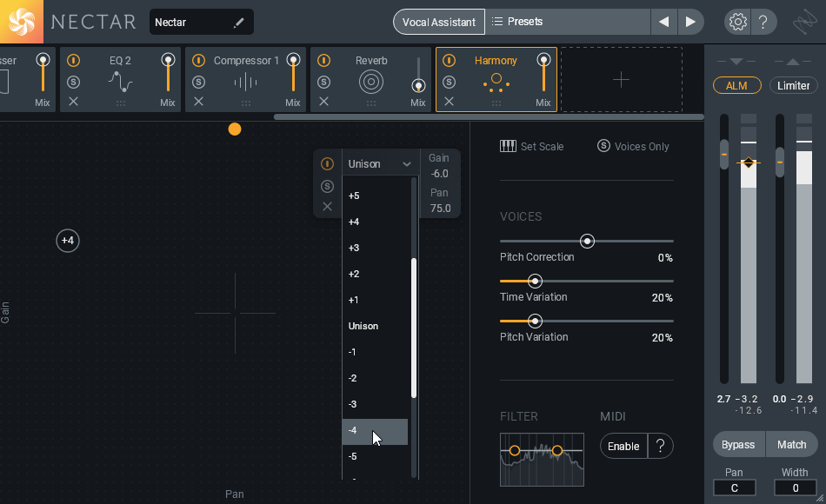Screen dimensions: 826x504
Task: Toggle Compressor 1 module power
Action: 198,61
